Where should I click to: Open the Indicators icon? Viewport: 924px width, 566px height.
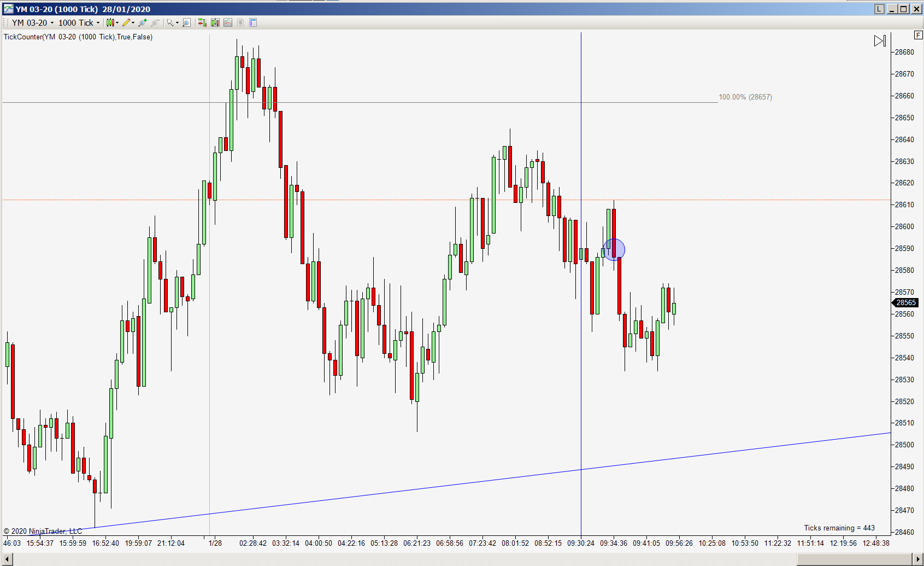[228, 22]
